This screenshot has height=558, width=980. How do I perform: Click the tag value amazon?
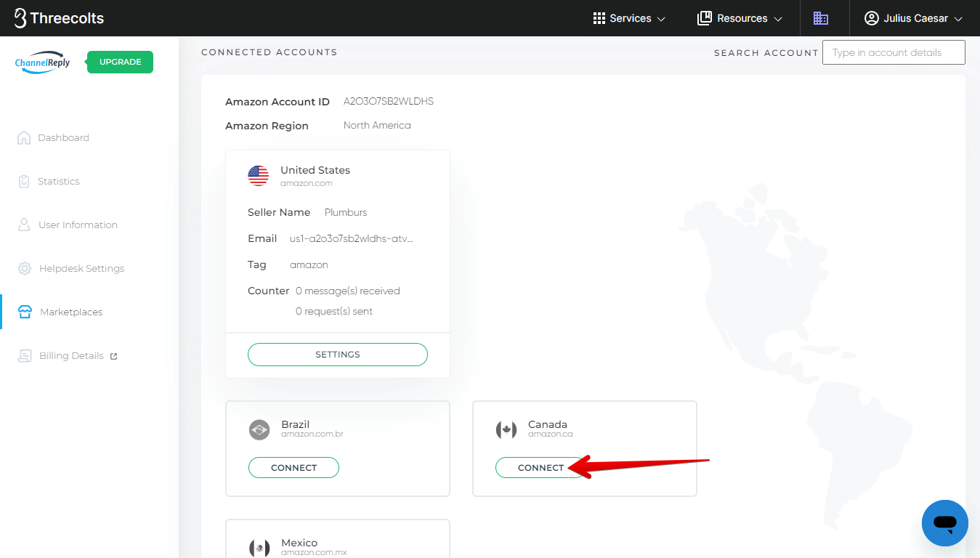(309, 264)
